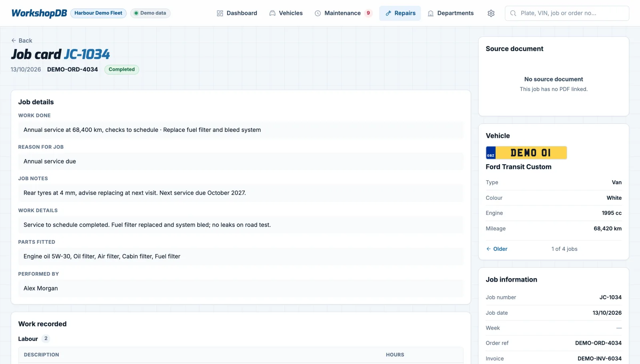The width and height of the screenshot is (640, 364).
Task: Click the parts fitted list text
Action: (x=102, y=257)
